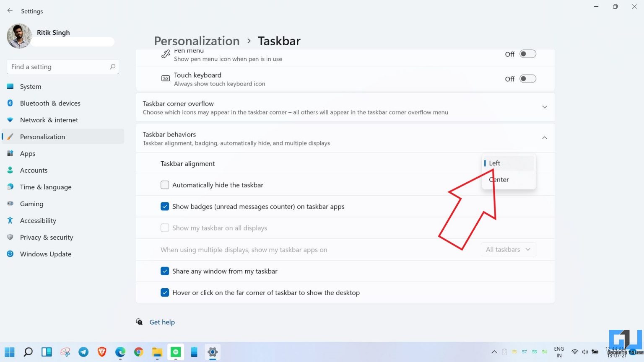The image size is (644, 362).
Task: Turn on the Touch keyboard toggle
Action: [528, 78]
